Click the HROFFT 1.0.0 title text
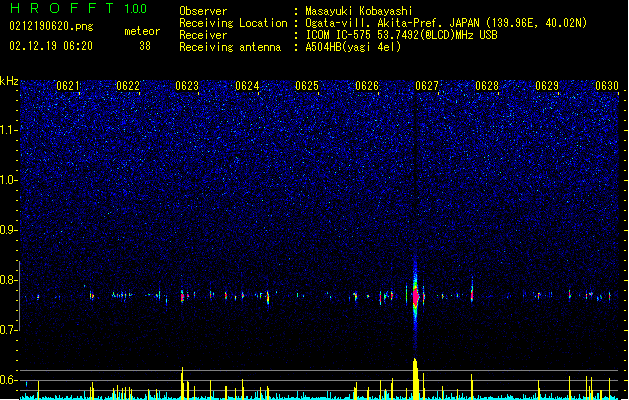The height and width of the screenshot is (400, 629). click(79, 8)
